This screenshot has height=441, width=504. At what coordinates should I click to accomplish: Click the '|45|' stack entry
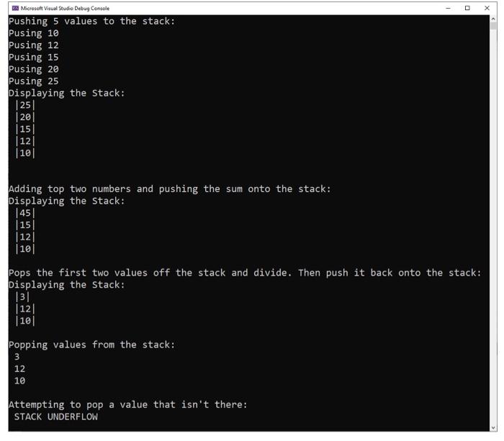[x=25, y=213]
